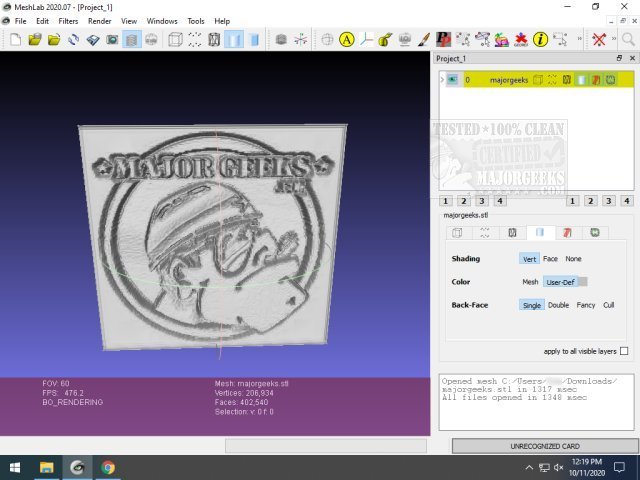Click the red georeferencing tool icon
Image resolution: width=640 pixels, height=480 pixels.
tap(521, 40)
